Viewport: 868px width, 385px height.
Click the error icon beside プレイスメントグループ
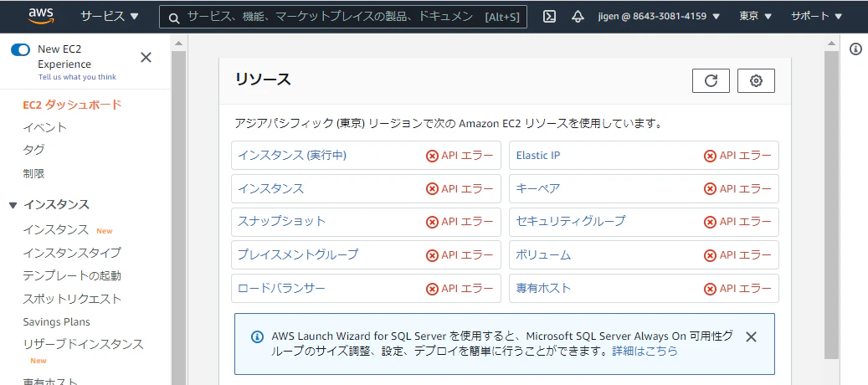[x=432, y=255]
